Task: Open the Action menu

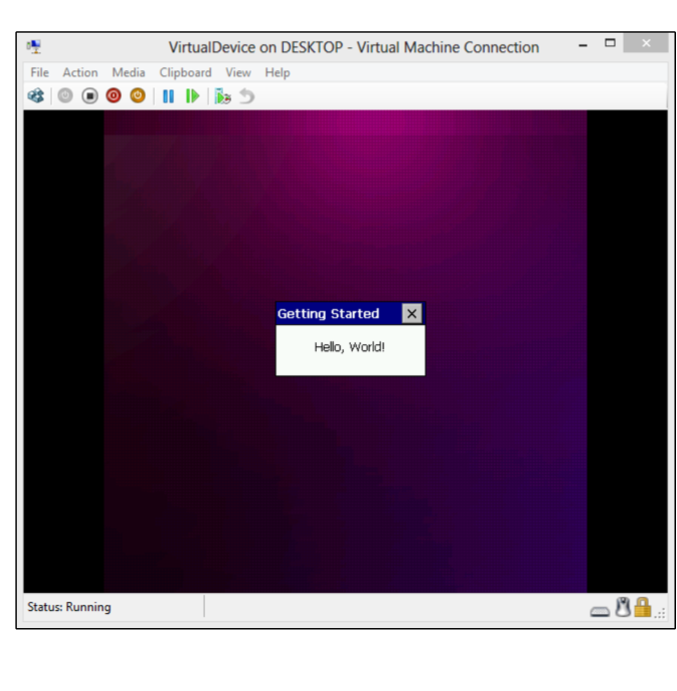Action: [80, 72]
